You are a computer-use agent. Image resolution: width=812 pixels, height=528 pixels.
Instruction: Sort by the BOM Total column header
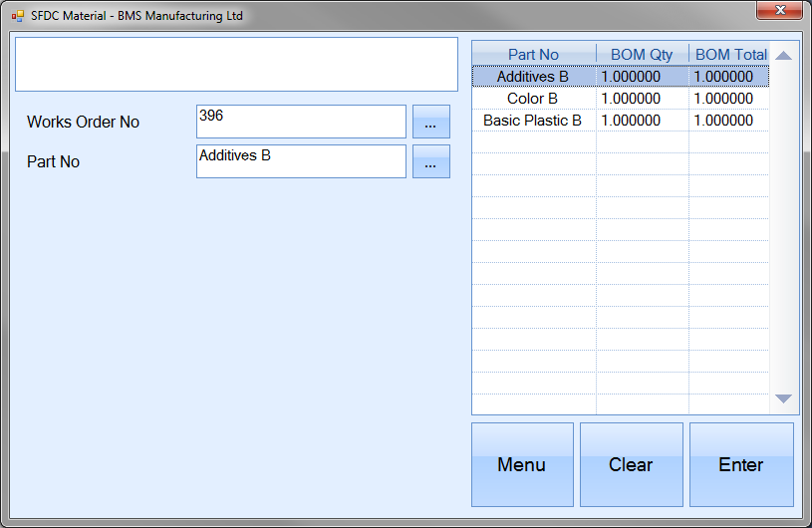click(x=729, y=55)
